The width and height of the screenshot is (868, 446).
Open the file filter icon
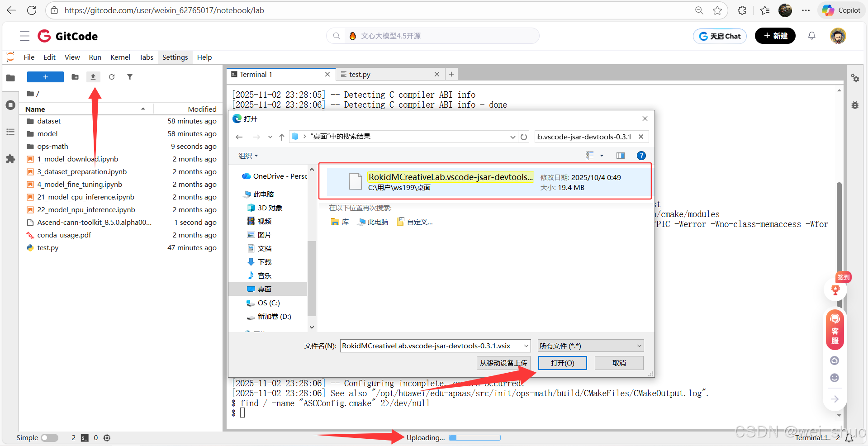click(130, 77)
